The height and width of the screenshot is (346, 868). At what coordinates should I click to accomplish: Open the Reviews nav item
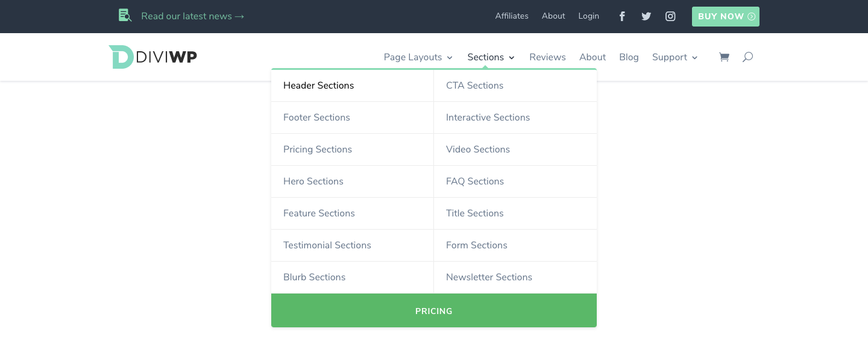click(547, 57)
